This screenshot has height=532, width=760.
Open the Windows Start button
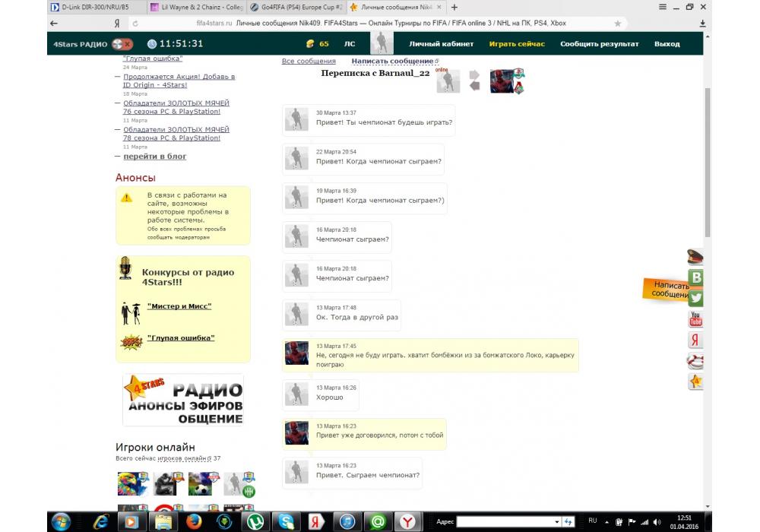61,522
